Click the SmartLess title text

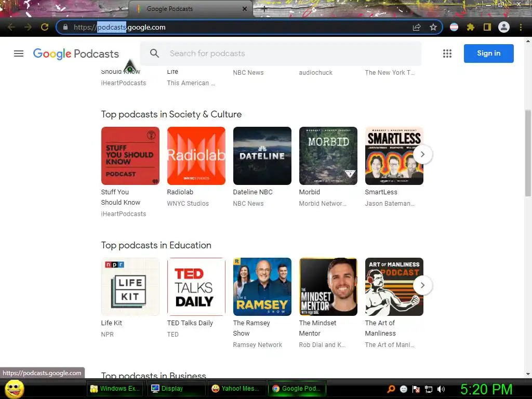coord(381,192)
